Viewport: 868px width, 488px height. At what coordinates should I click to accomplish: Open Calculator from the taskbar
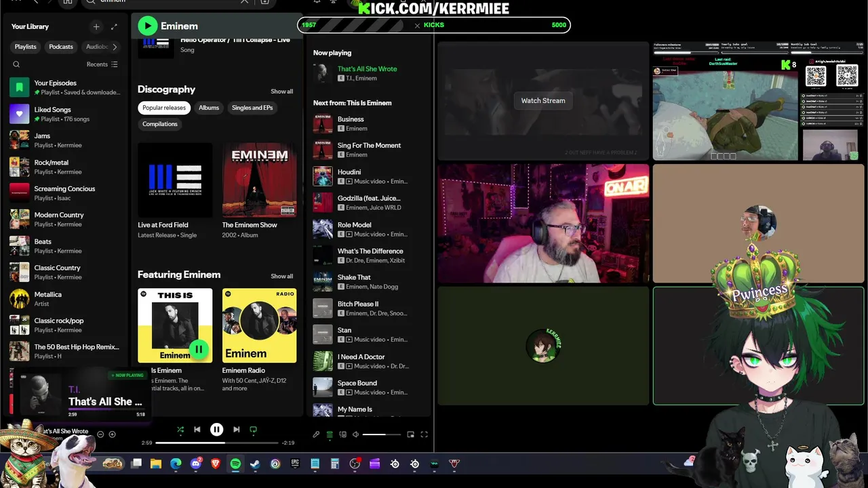point(334,464)
